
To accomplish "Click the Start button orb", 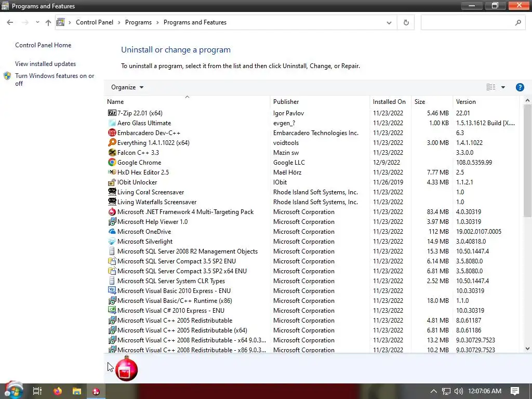I will [x=14, y=390].
